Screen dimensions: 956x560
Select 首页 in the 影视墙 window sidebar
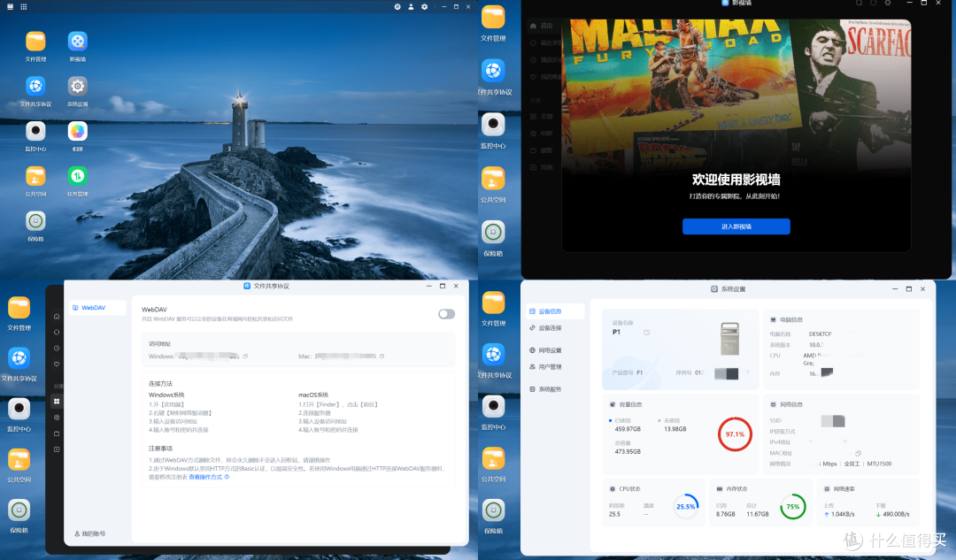542,27
